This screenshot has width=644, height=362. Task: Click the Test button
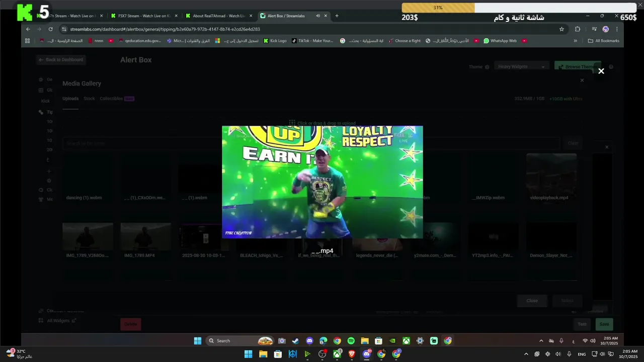click(x=582, y=324)
